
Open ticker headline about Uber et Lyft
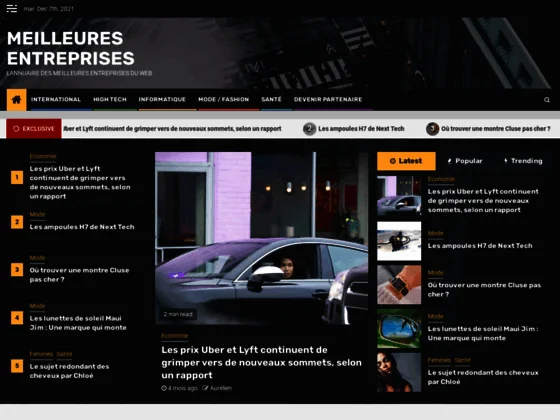click(x=172, y=129)
